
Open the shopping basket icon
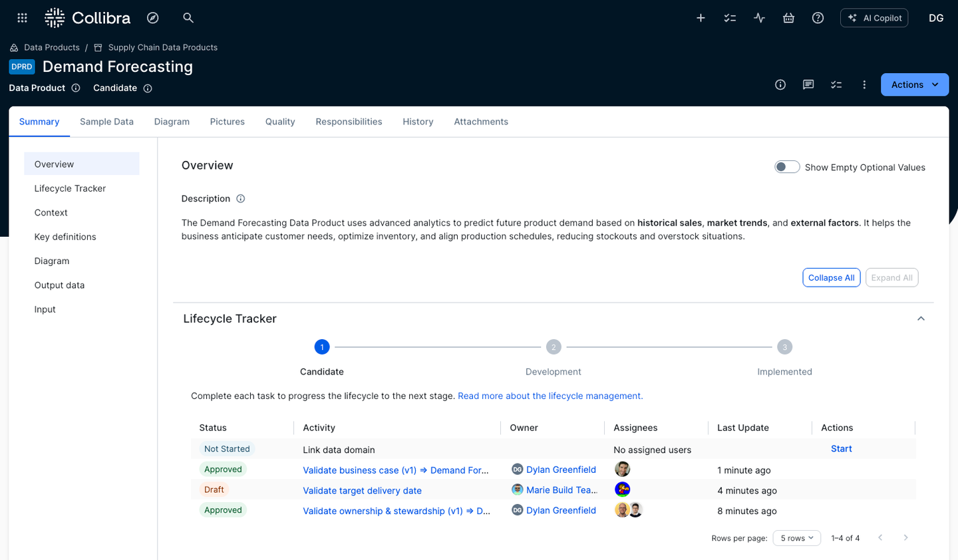(788, 18)
